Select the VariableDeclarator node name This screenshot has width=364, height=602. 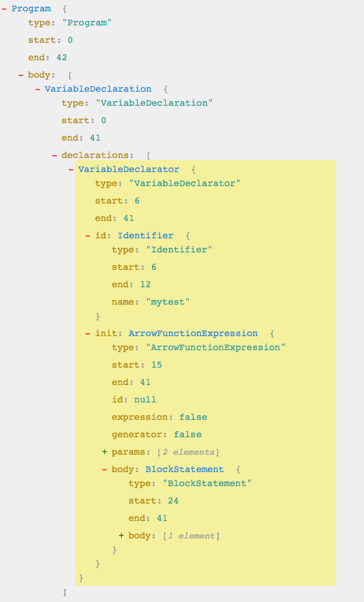(x=128, y=169)
